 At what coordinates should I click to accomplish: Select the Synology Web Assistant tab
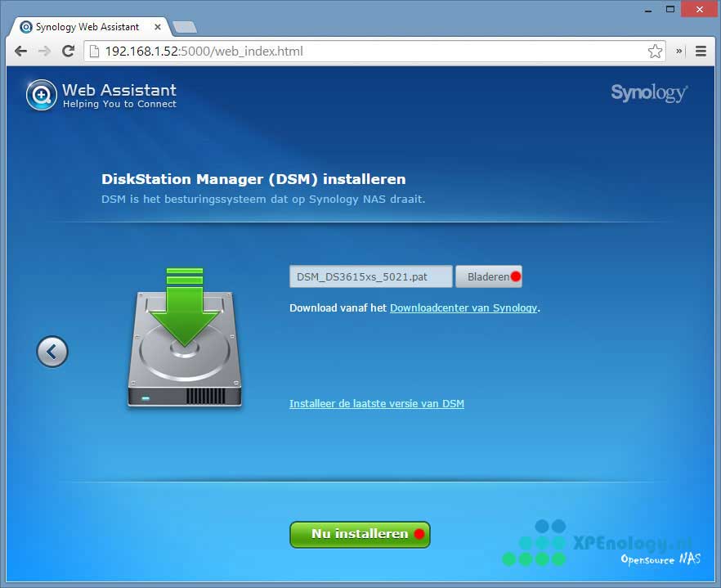pyautogui.click(x=86, y=27)
